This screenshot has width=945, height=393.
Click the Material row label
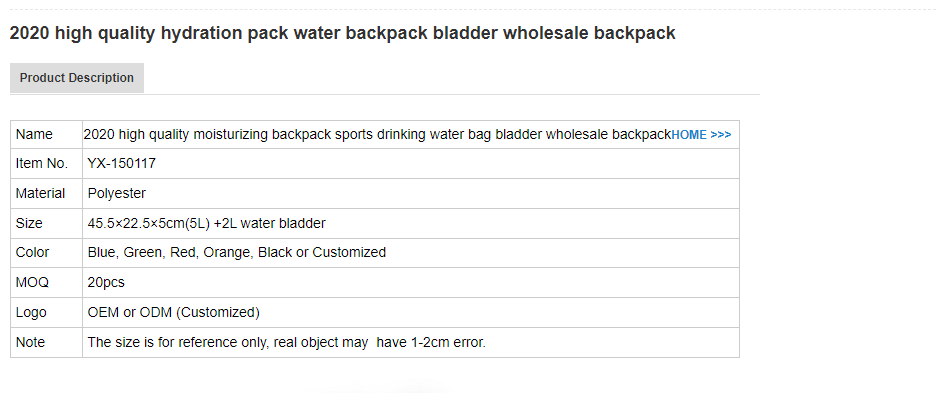(40, 193)
